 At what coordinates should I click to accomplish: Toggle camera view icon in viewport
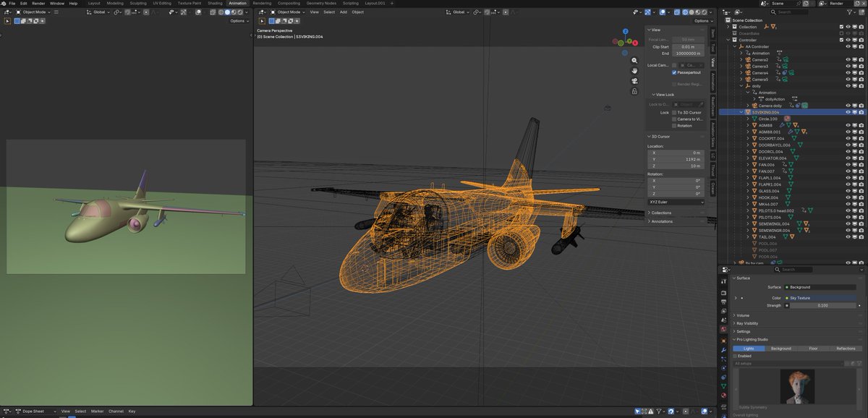[x=634, y=81]
